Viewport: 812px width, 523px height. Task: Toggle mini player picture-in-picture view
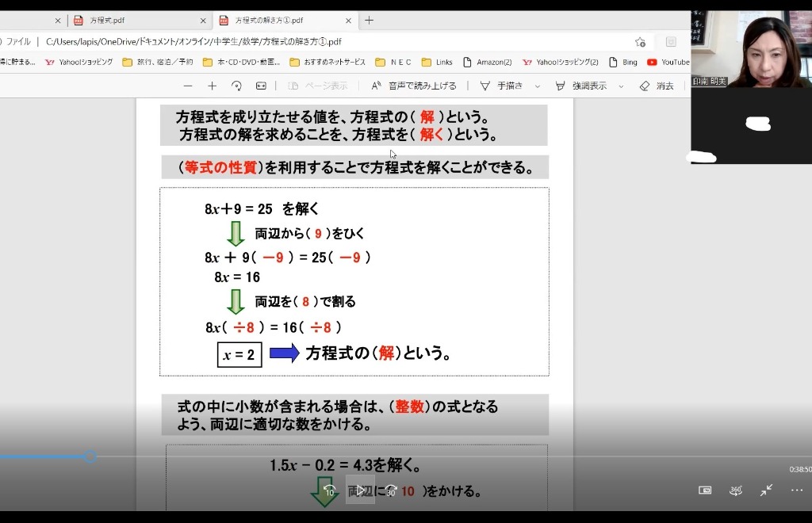pyautogui.click(x=705, y=491)
